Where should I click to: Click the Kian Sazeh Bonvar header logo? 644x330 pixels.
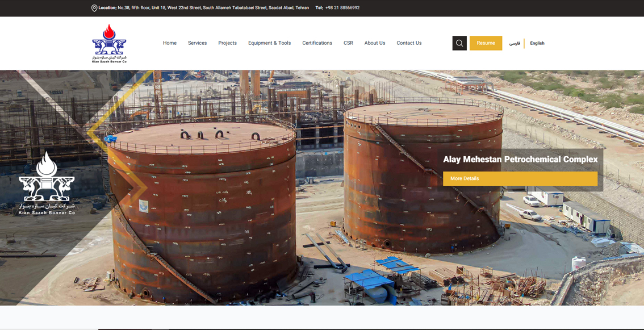[109, 43]
